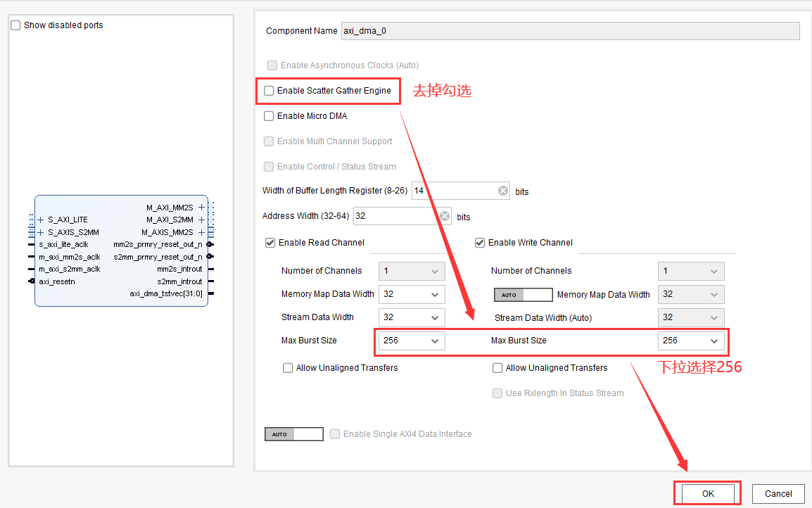Toggle AUTO switch for Memory Map Data Width

(x=522, y=295)
